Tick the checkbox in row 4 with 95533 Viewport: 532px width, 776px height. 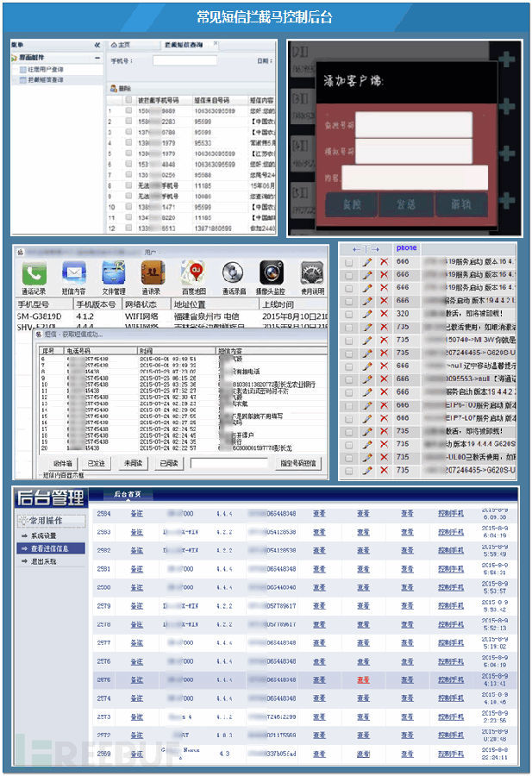128,142
